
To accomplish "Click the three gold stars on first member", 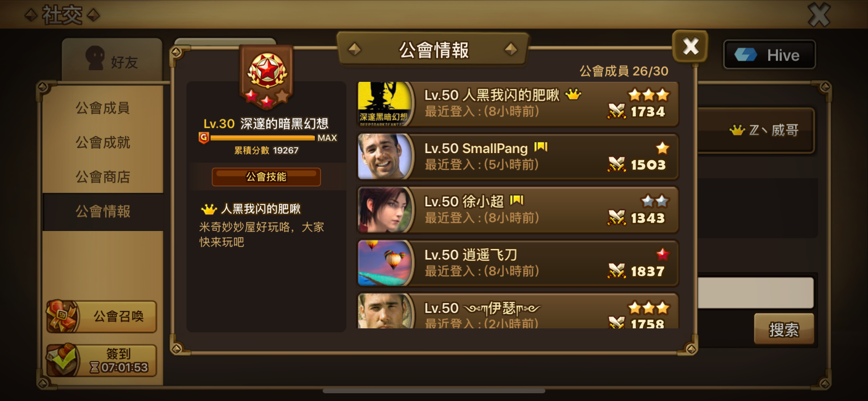I will point(649,94).
